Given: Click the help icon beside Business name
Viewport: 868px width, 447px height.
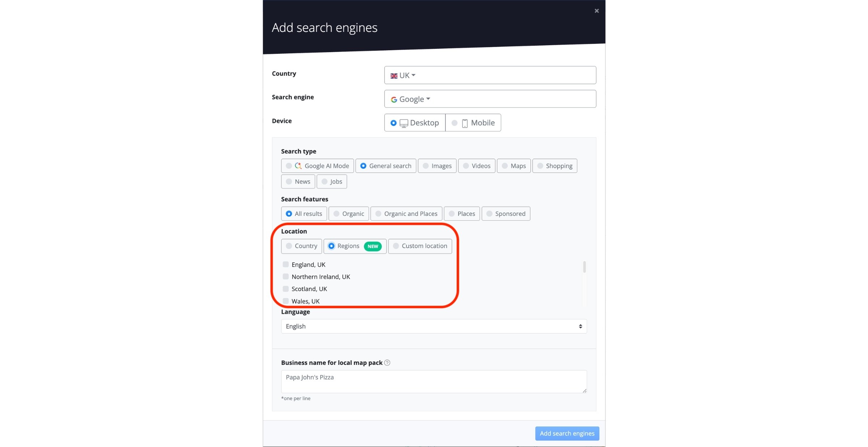Looking at the screenshot, I should (x=387, y=363).
